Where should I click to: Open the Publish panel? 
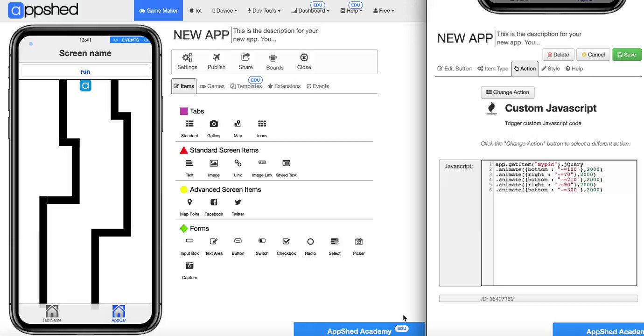(216, 61)
